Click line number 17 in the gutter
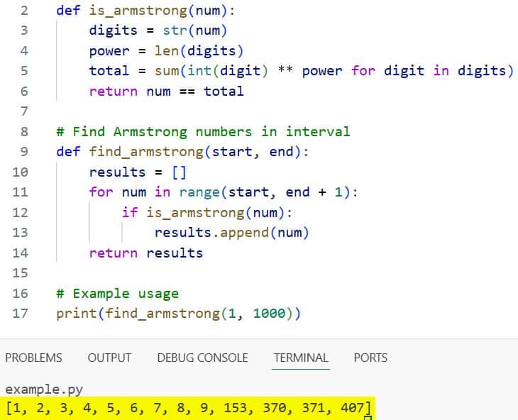The width and height of the screenshot is (518, 420). click(x=20, y=314)
